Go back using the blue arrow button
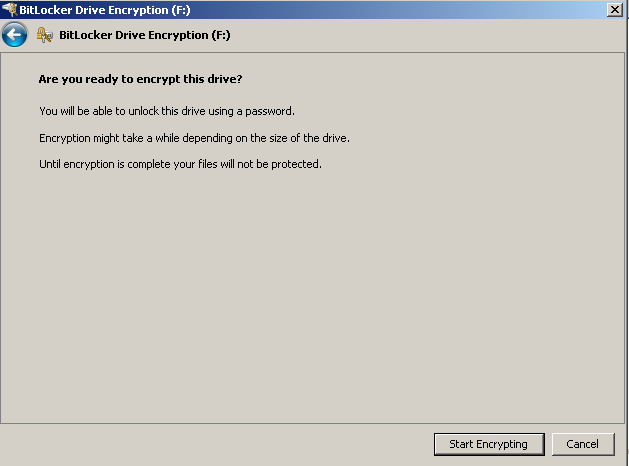 coord(14,35)
